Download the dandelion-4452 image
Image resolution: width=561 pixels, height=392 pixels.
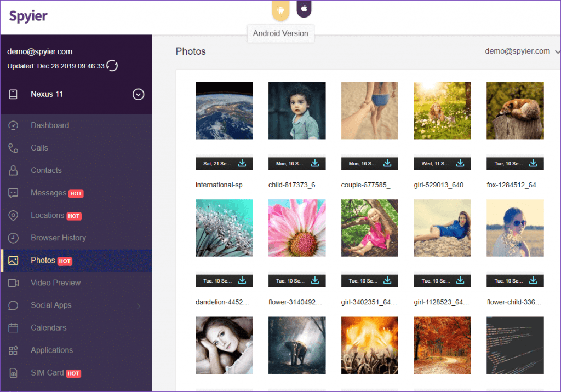pyautogui.click(x=242, y=280)
